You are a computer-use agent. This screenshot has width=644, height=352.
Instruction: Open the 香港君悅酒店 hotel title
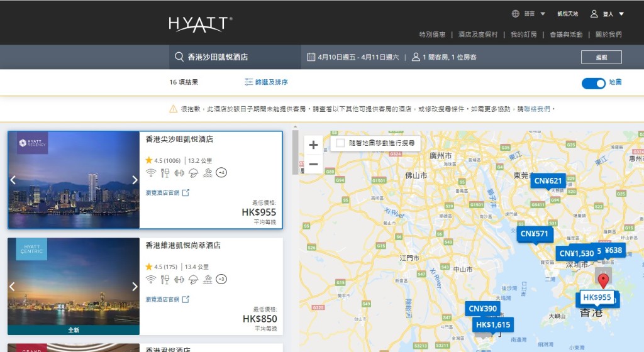168,349
